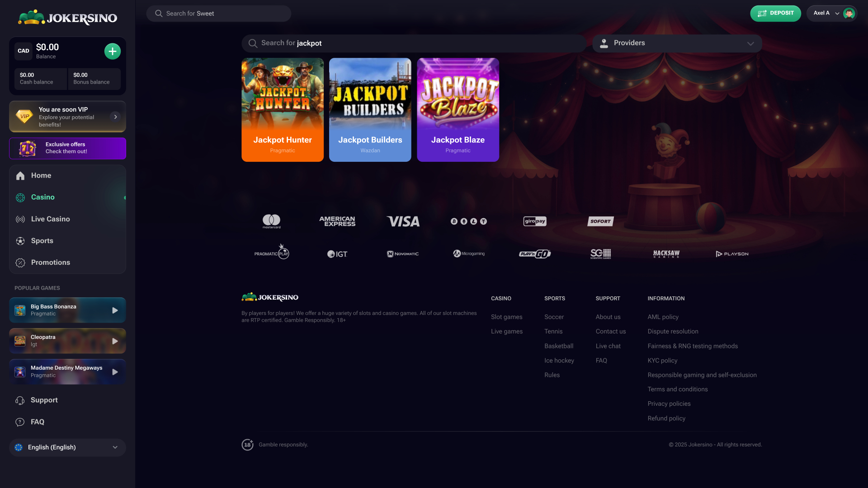Screen dimensions: 868x488
Task: Click the green plus icon to add funds
Action: point(112,51)
